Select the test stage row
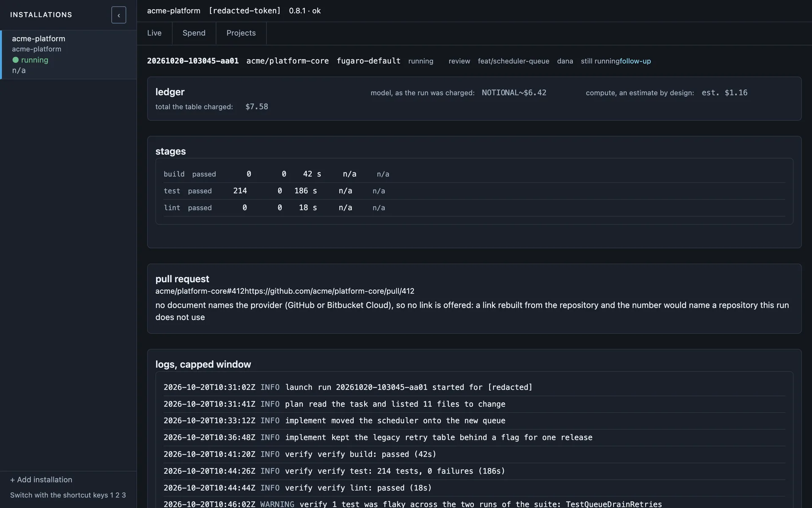The image size is (812, 508). tap(474, 191)
